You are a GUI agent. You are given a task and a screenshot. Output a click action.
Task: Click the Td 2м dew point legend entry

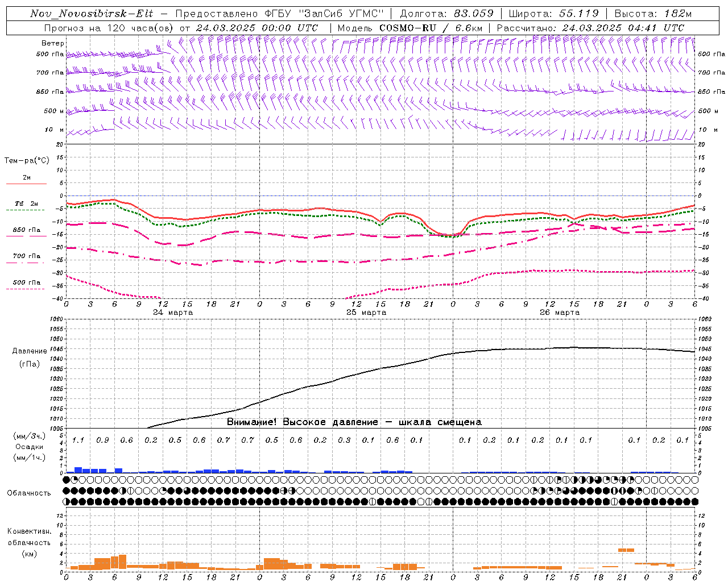(26, 203)
